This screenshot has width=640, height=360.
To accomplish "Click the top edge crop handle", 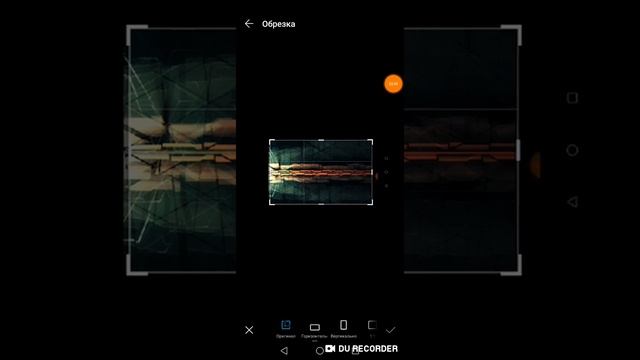I will pyautogui.click(x=321, y=140).
